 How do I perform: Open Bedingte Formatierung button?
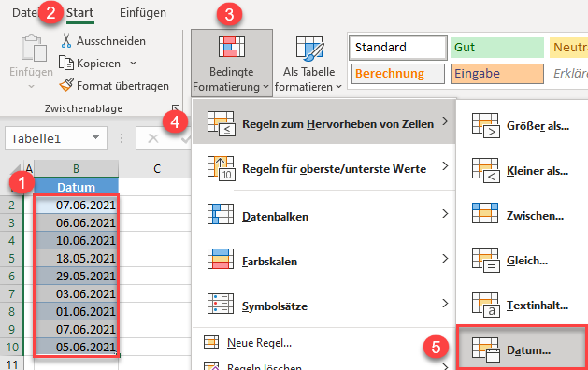point(232,64)
